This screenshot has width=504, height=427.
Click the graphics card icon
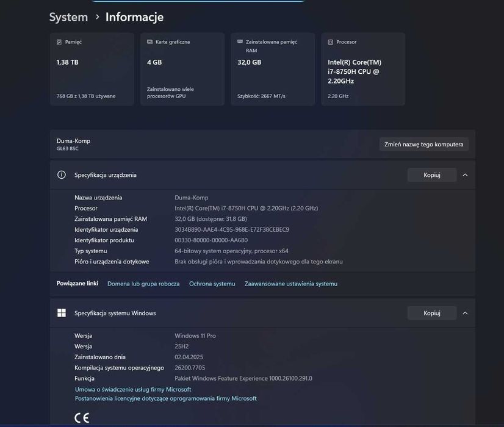pos(149,41)
